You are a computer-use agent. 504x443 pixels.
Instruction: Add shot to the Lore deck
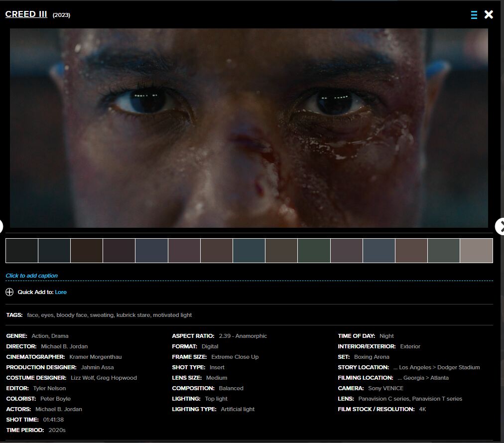pyautogui.click(x=61, y=292)
